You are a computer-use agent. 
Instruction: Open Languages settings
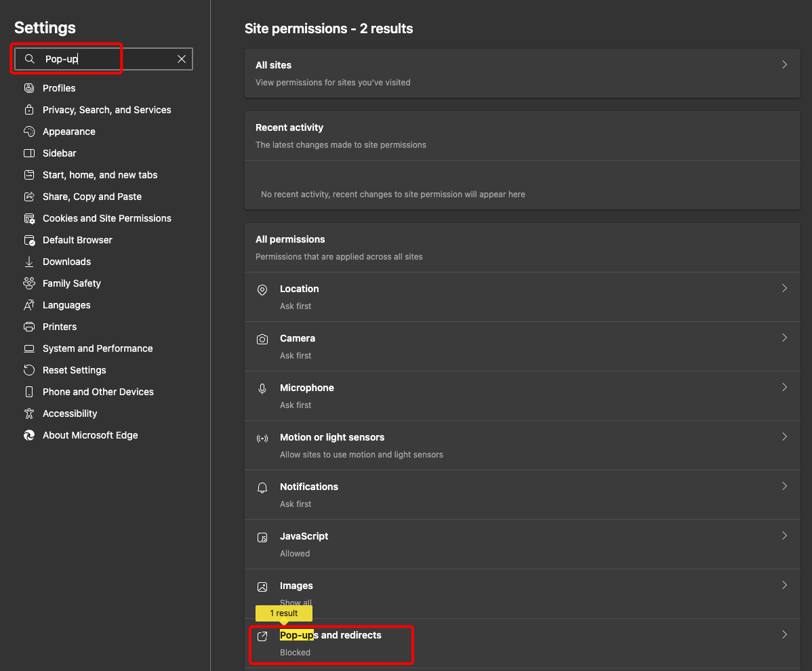pyautogui.click(x=66, y=305)
